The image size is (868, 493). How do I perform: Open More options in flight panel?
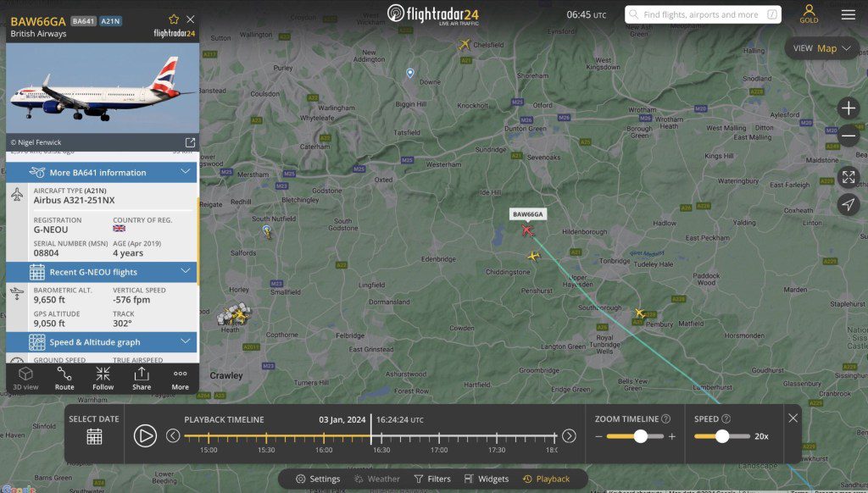[180, 379]
